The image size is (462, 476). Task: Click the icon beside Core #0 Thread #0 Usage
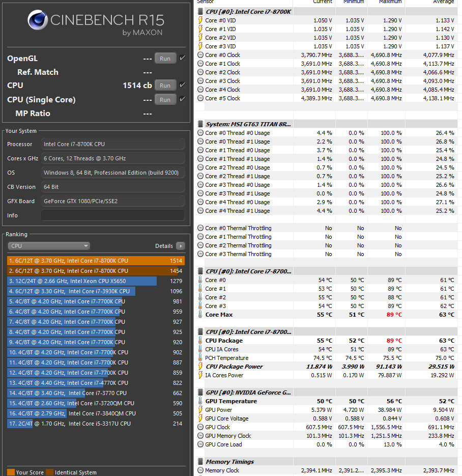coord(200,133)
